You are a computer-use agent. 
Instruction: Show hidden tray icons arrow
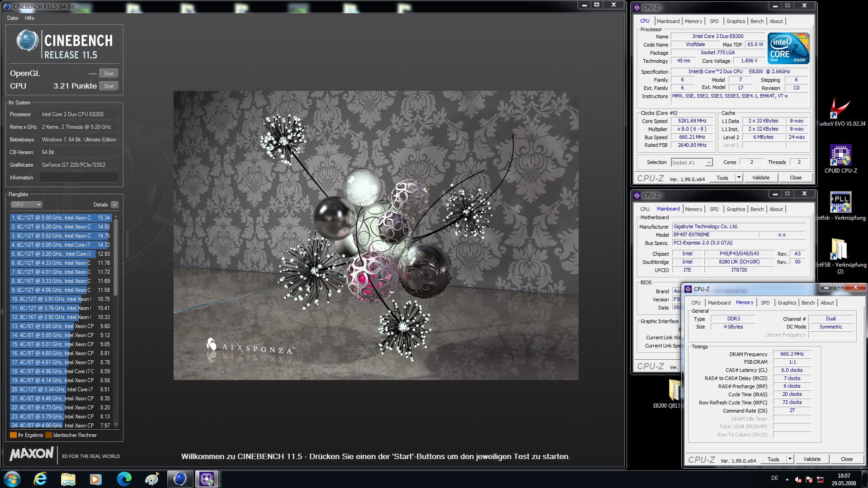(x=787, y=479)
